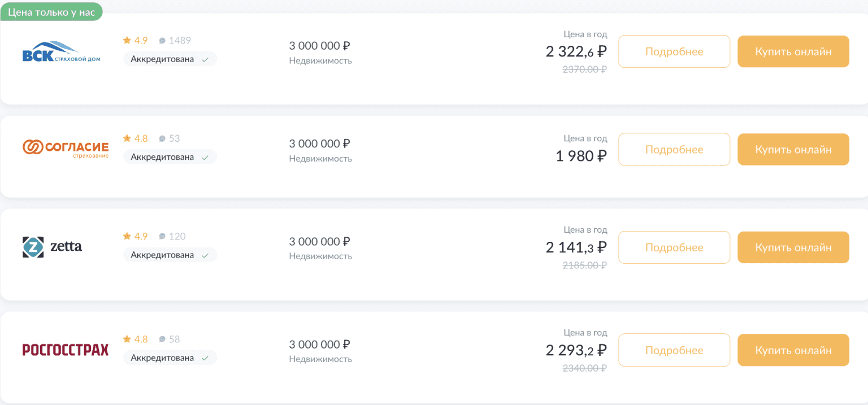Click the Zetta insurance logo
The width and height of the screenshot is (868, 405).
coord(52,247)
